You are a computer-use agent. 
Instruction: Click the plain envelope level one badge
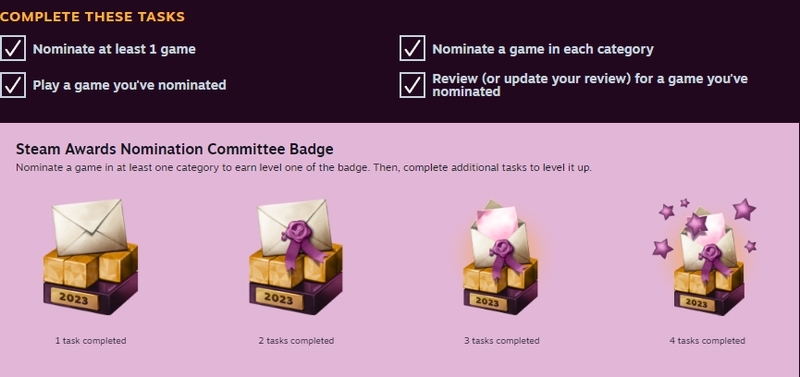click(90, 257)
